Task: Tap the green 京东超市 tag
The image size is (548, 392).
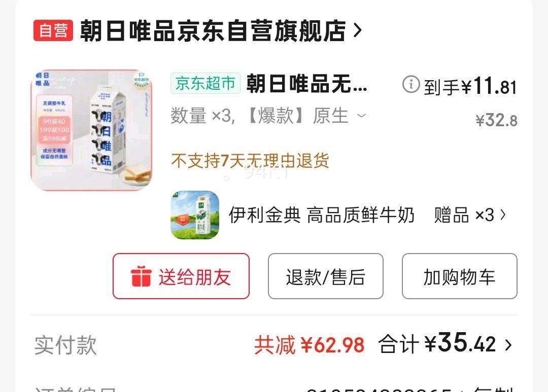Action: pos(205,83)
